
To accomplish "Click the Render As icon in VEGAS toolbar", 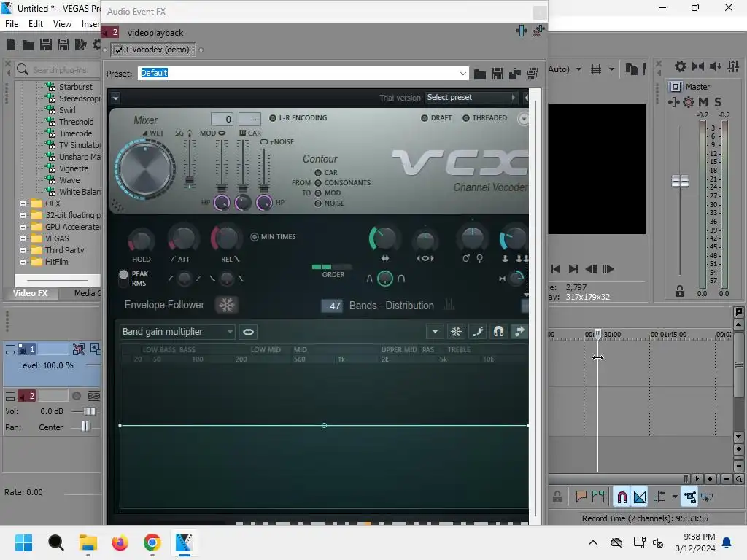I will point(80,44).
